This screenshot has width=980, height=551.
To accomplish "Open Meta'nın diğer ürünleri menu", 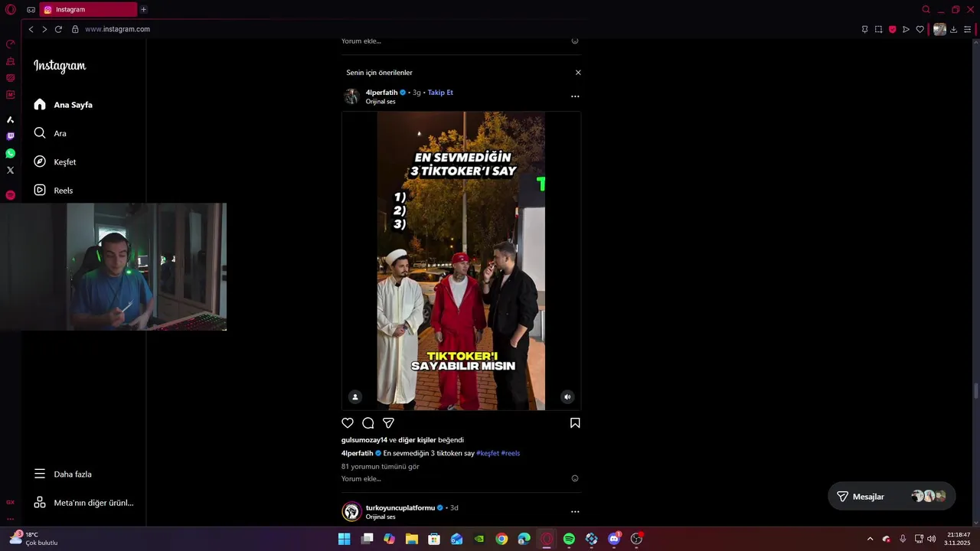I will coord(83,503).
